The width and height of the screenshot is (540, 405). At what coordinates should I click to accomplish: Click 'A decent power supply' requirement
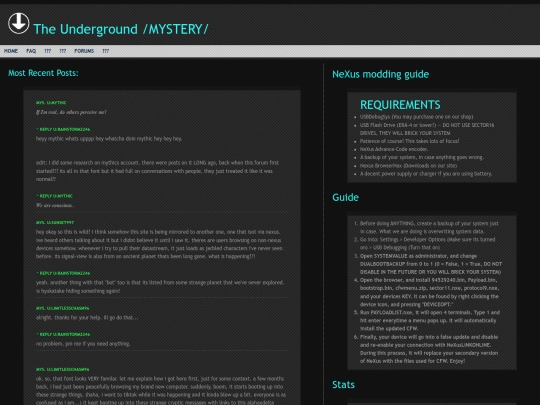pos(426,174)
